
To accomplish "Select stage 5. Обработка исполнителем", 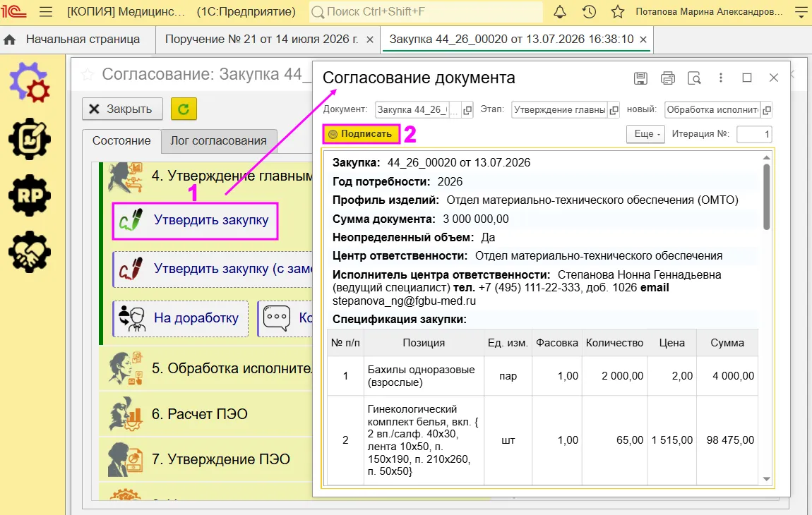I will tap(207, 368).
